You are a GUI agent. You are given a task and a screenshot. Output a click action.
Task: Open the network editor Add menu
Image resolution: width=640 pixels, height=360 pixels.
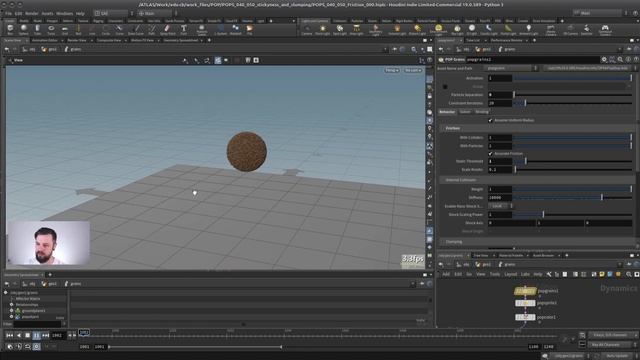[x=446, y=274]
